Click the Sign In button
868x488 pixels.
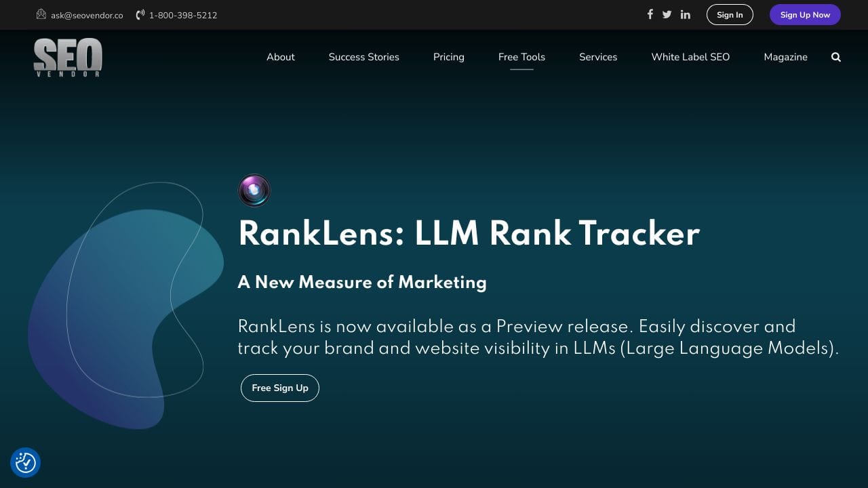[x=730, y=15]
